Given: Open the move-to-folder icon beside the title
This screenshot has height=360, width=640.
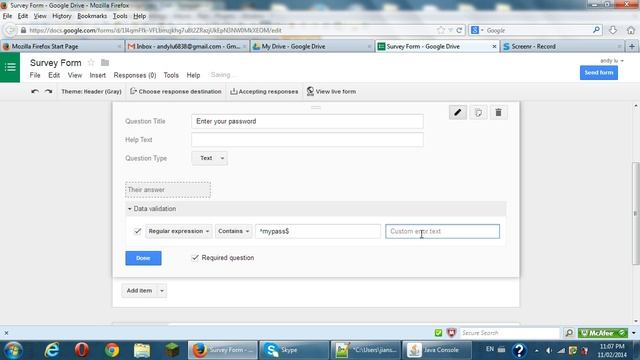Looking at the screenshot, I should pos(105,62).
